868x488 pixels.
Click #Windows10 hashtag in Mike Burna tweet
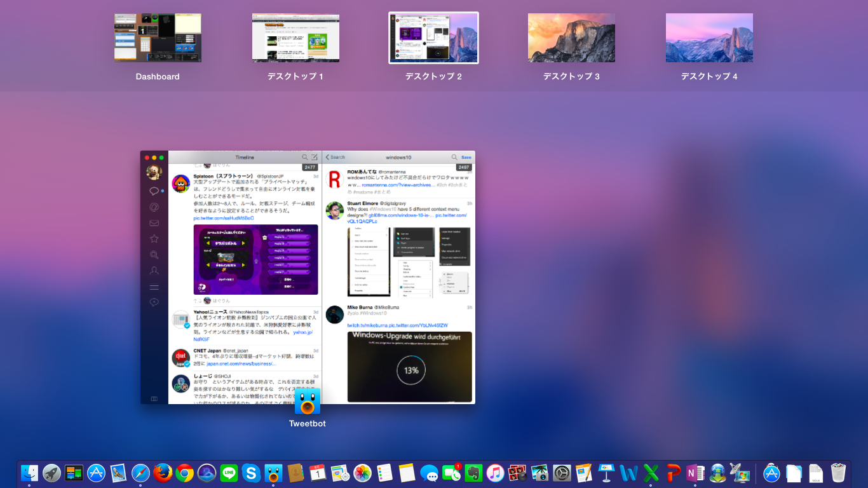pos(374,313)
